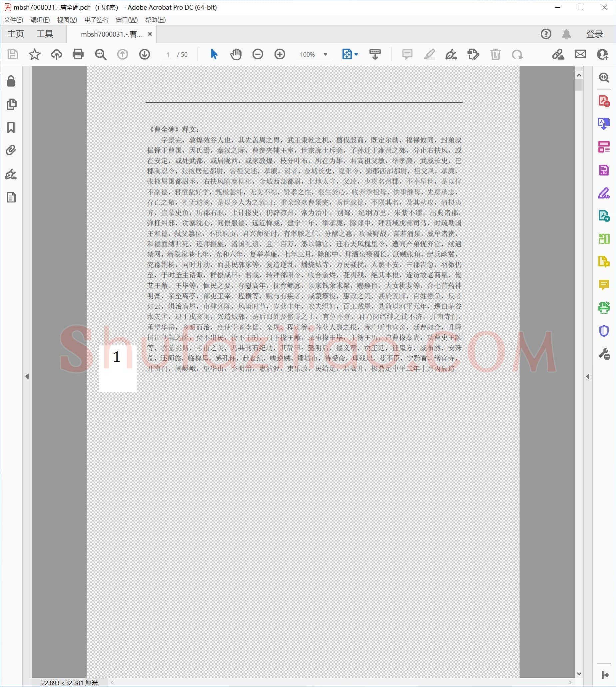Open the page thumbnails panel
This screenshot has height=687, width=616.
tap(12, 104)
